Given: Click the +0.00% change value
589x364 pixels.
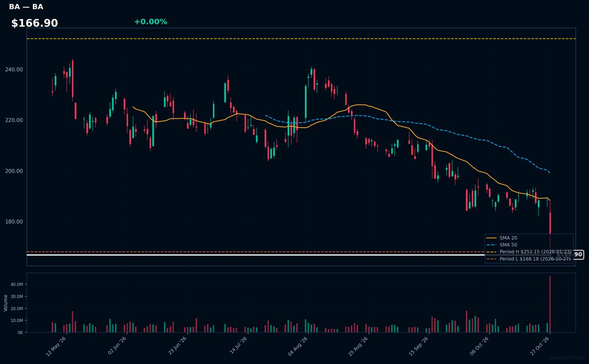Looking at the screenshot, I should coord(150,22).
